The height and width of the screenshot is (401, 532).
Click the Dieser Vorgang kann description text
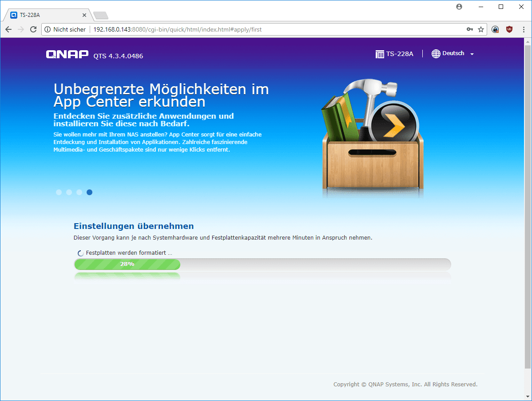223,238
